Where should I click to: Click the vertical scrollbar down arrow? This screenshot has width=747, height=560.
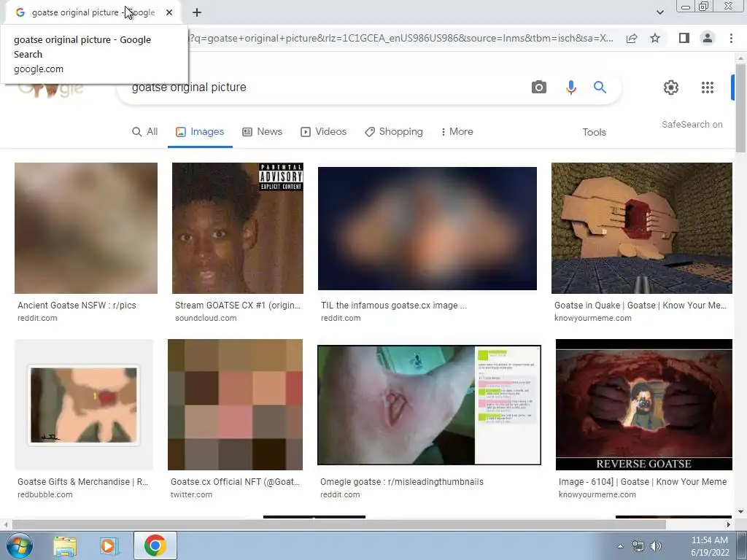(x=740, y=512)
